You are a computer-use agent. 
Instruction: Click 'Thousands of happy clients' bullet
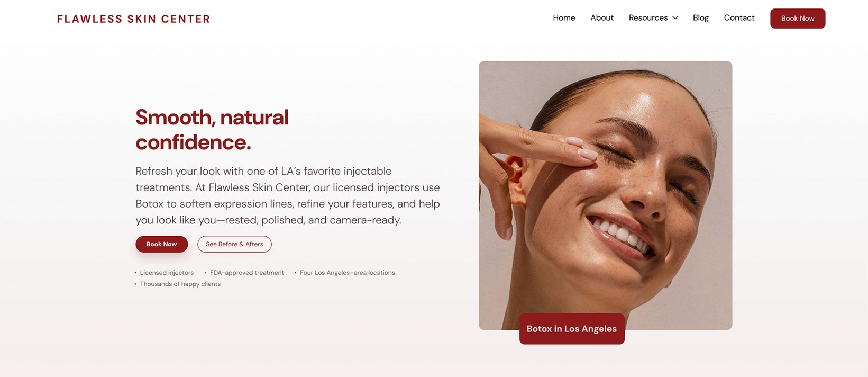(x=180, y=284)
